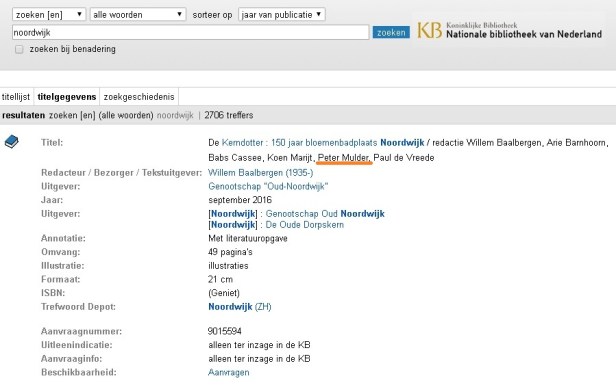Click the '2706 treffers' result count
The image size is (616, 385).
click(x=229, y=115)
